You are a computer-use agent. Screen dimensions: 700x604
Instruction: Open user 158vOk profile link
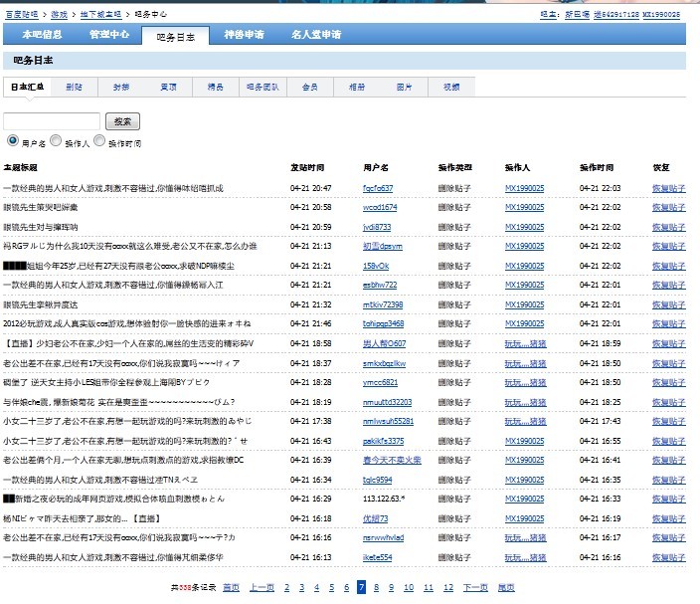376,266
